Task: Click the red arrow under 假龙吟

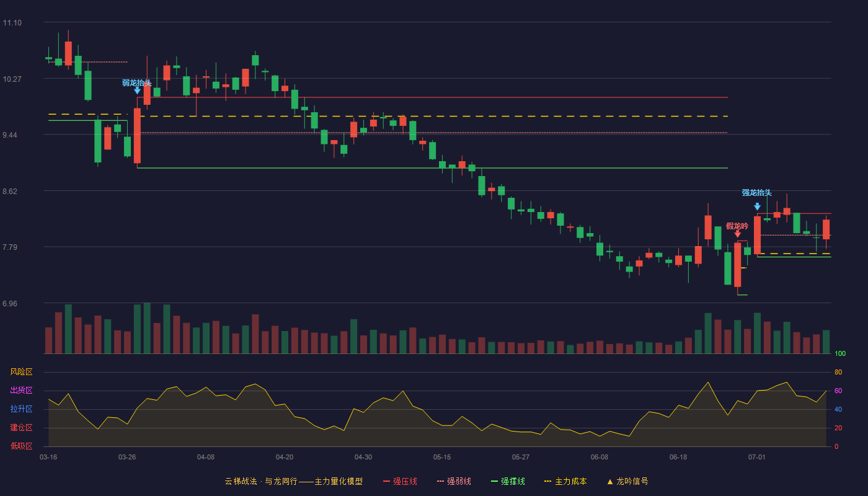Action: [x=737, y=234]
